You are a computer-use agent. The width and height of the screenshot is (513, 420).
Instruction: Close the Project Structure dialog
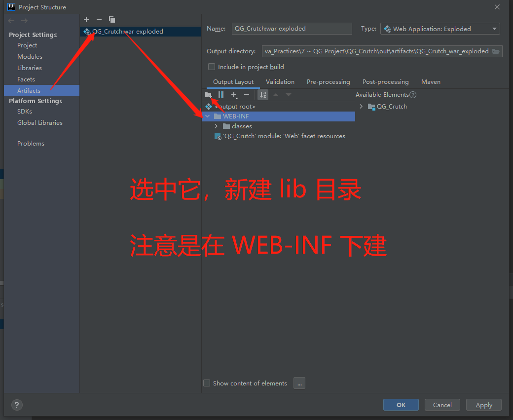[497, 7]
